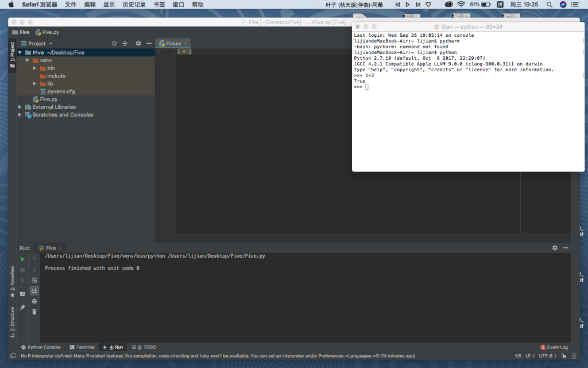The height and width of the screenshot is (368, 588).
Task: Click next track in menu bar
Action: 418,5
